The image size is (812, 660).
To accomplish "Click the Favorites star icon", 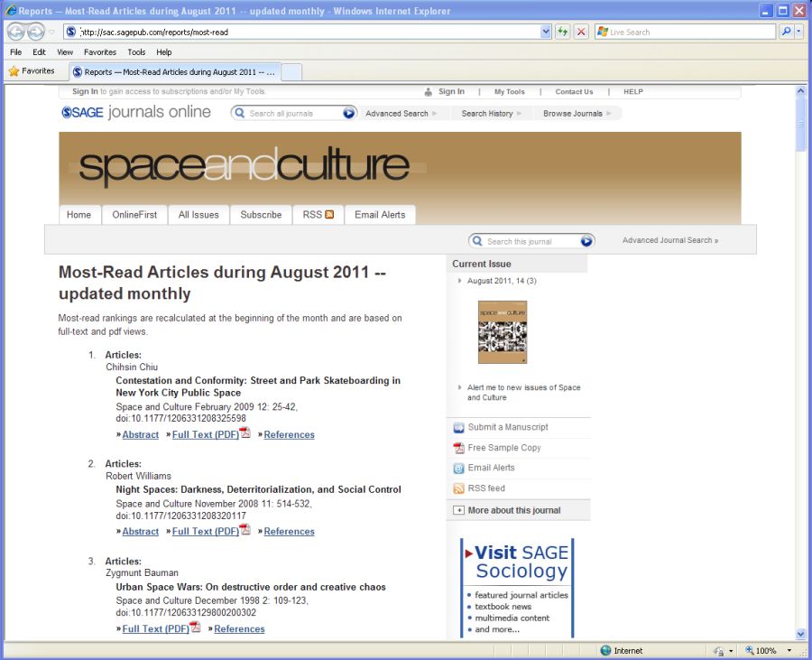I will pos(14,71).
